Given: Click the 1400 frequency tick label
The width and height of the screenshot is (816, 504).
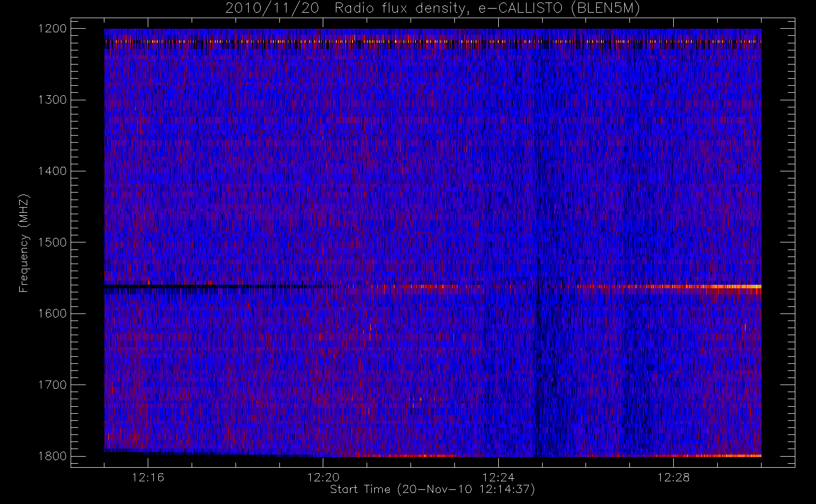Looking at the screenshot, I should [52, 171].
